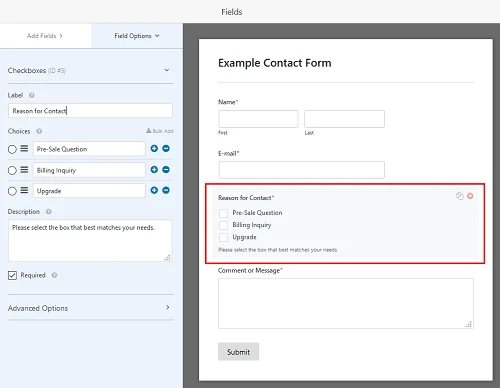Set Pre-Sale Question as default choice

click(12, 149)
